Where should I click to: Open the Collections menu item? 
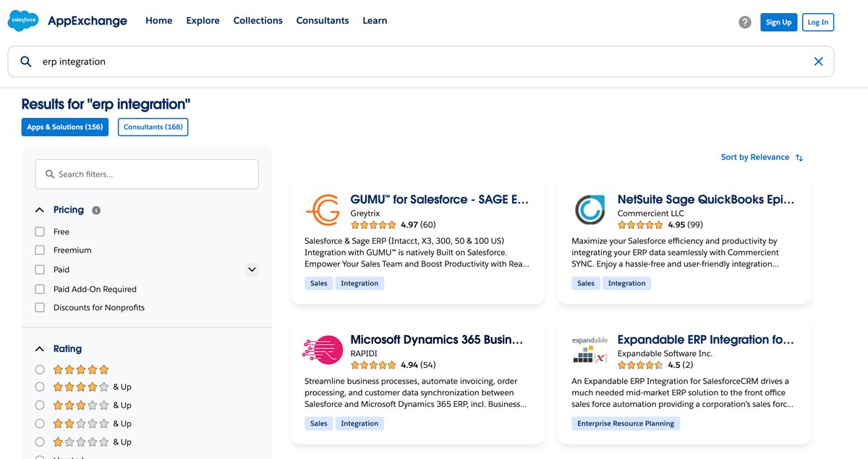click(258, 21)
